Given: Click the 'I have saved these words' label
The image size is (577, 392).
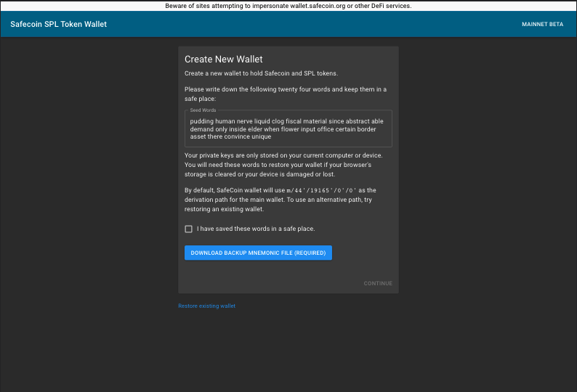Looking at the screenshot, I should click(x=256, y=229).
